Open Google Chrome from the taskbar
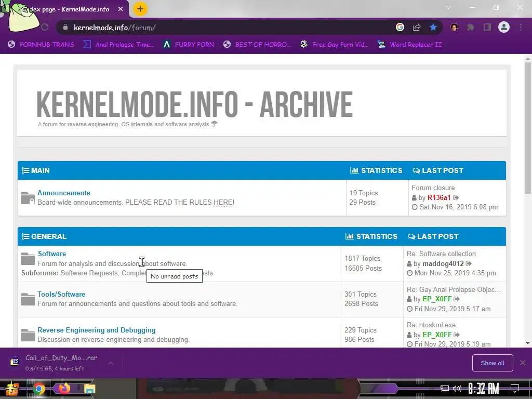Screen dimensions: 532x399 coord(39,389)
